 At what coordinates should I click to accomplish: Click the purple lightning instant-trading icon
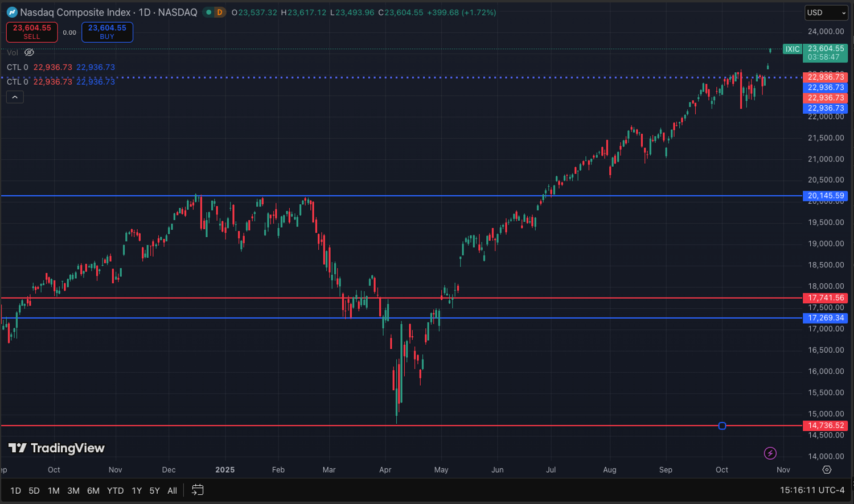tap(770, 453)
